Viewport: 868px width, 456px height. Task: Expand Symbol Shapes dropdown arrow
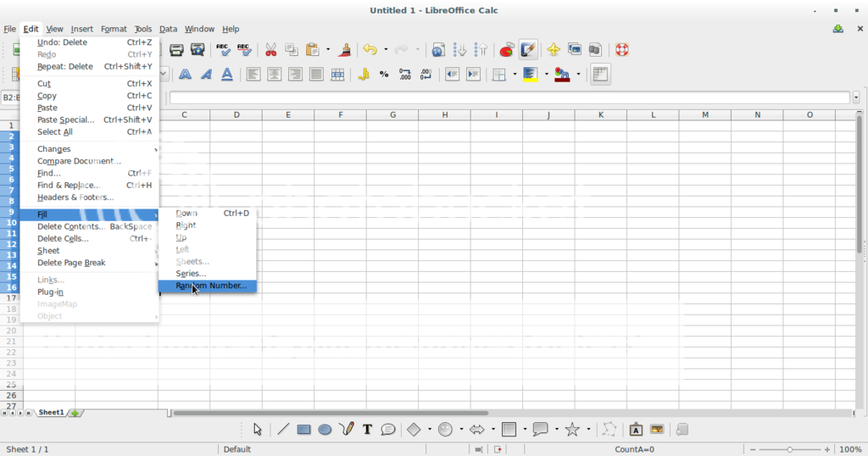pyautogui.click(x=461, y=430)
